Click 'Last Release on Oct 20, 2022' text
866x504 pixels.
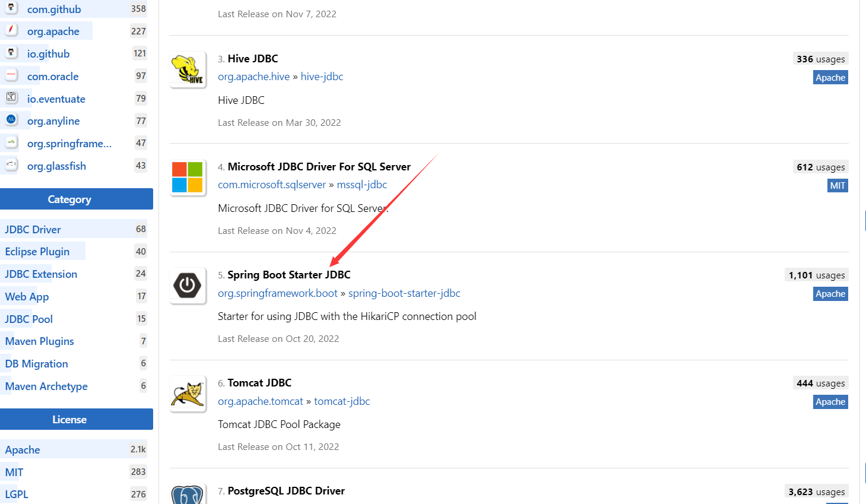(278, 338)
